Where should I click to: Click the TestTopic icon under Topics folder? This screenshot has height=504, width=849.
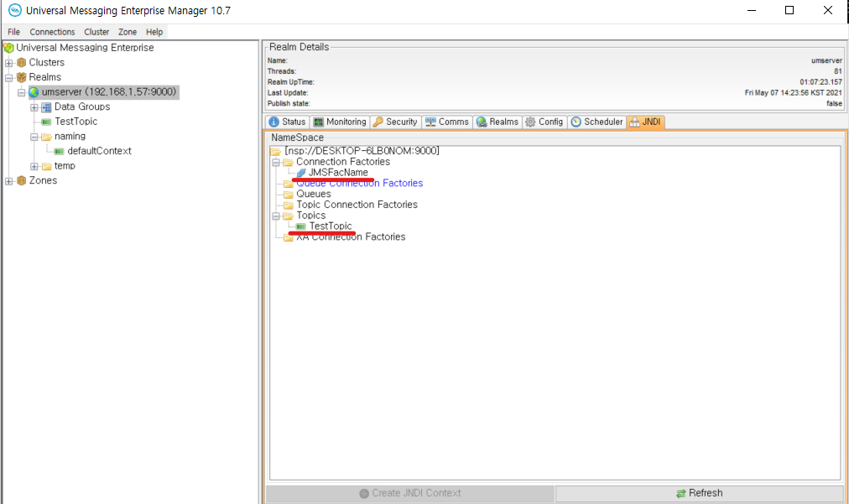coord(301,226)
